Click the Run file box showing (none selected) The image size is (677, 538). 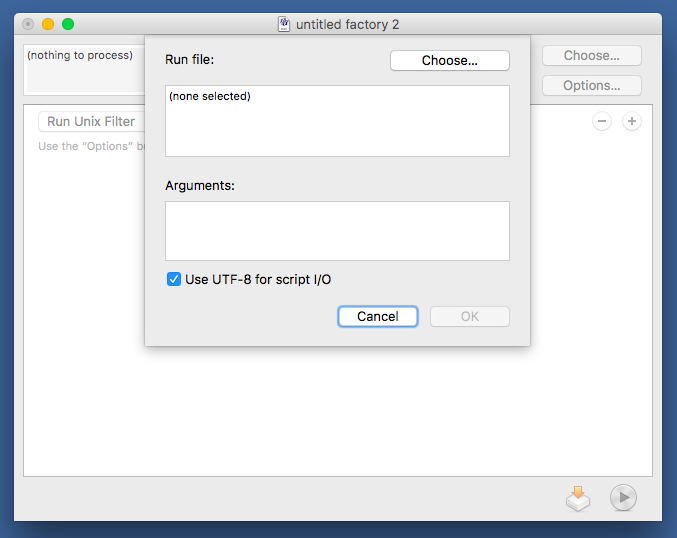(x=337, y=121)
